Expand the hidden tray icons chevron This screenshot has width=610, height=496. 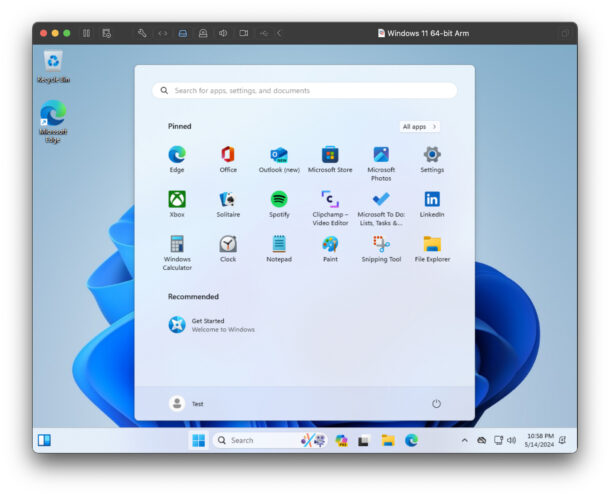point(464,440)
